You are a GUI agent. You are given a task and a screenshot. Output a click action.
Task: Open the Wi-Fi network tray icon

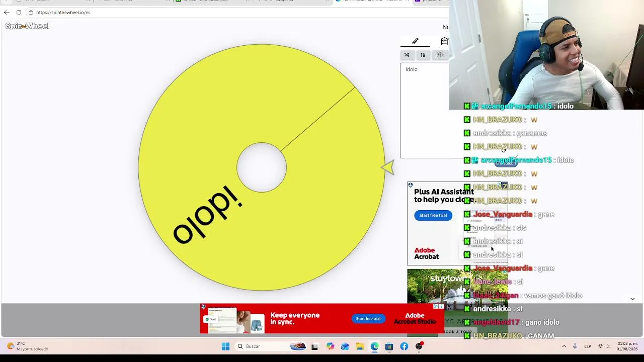click(x=600, y=346)
